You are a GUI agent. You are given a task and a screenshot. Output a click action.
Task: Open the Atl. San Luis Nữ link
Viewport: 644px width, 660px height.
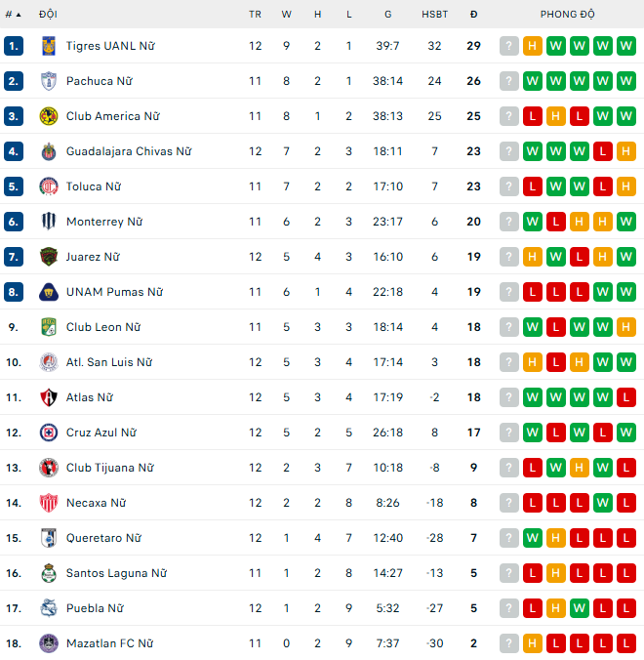pyautogui.click(x=109, y=362)
